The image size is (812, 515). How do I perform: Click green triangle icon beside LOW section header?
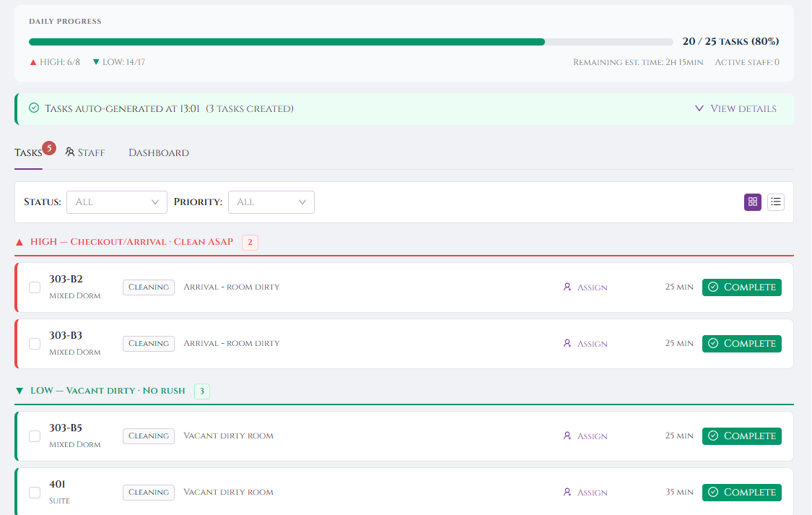[19, 391]
